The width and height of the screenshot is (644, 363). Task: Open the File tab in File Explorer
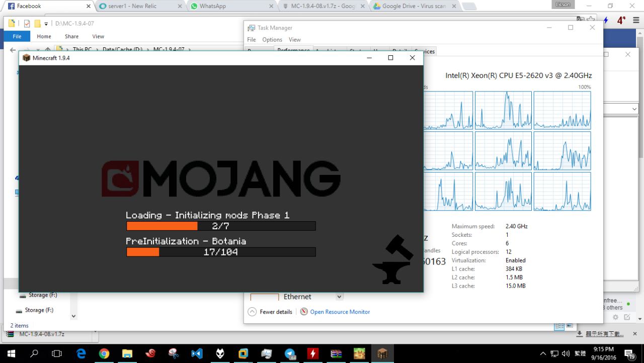(x=17, y=36)
